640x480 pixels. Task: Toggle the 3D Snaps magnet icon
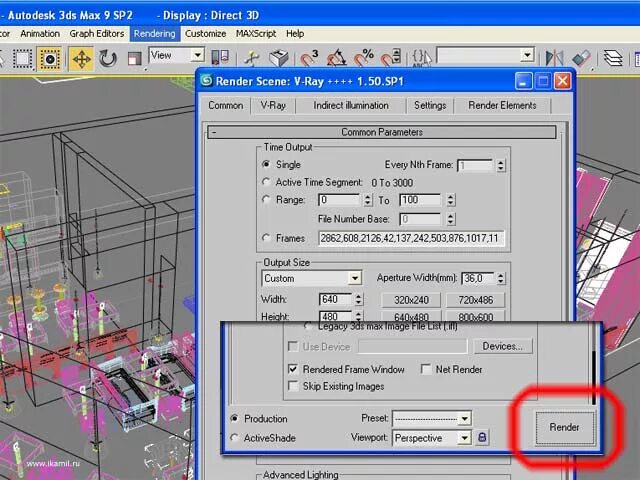(x=309, y=58)
